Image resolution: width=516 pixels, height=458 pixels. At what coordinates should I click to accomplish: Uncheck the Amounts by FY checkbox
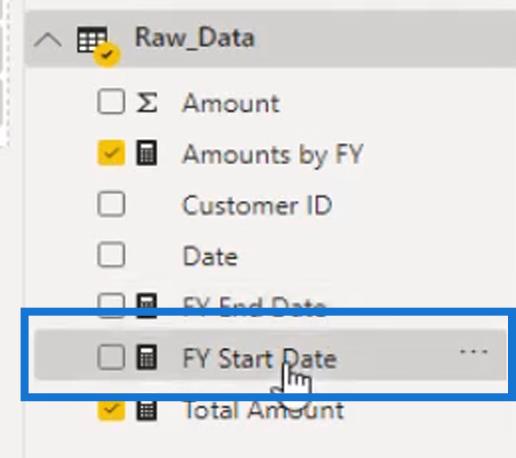pyautogui.click(x=111, y=153)
